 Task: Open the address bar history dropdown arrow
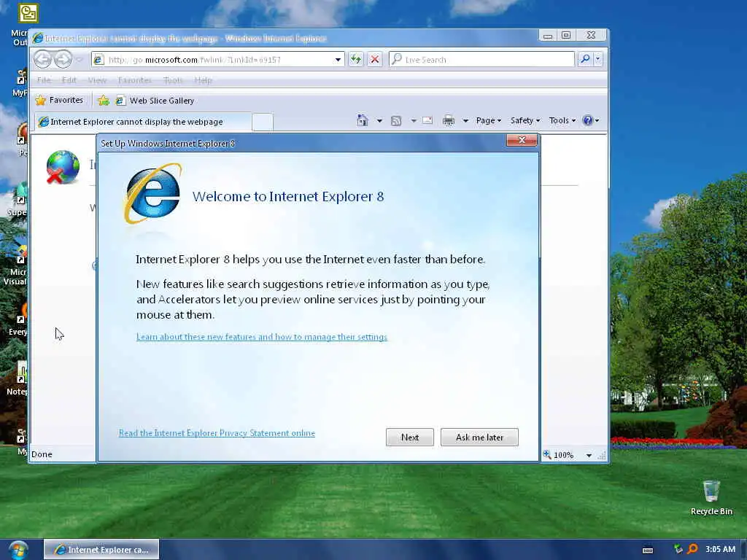point(338,60)
